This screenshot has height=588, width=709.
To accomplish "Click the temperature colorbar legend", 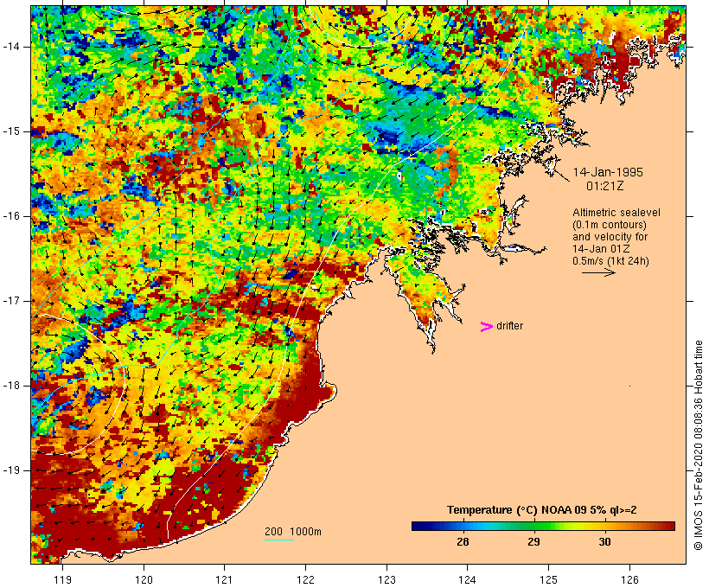I will (543, 526).
